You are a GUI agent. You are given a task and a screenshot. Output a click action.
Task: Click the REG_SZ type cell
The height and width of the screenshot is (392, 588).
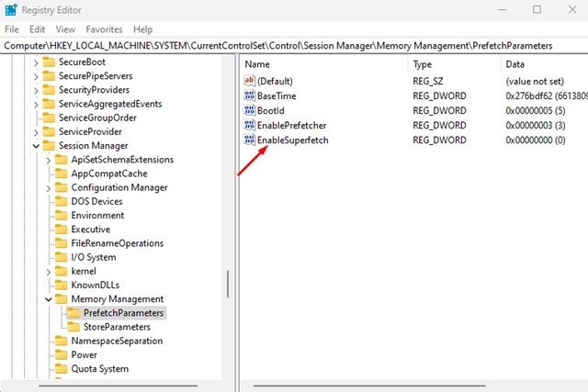click(428, 81)
